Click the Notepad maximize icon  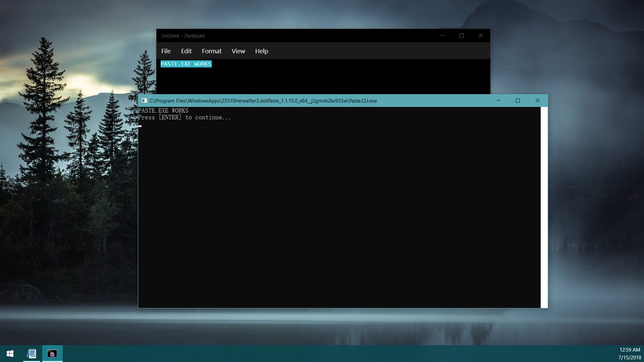pos(461,35)
